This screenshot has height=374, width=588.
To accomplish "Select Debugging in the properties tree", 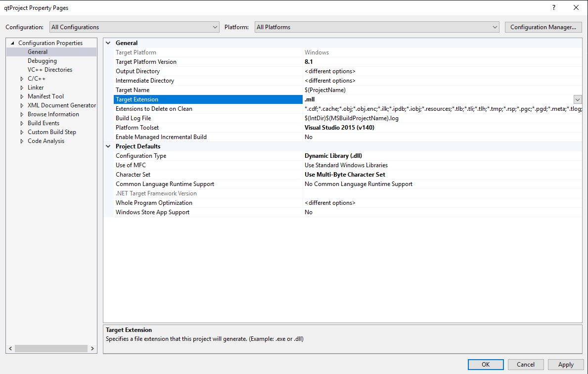I will pos(42,61).
